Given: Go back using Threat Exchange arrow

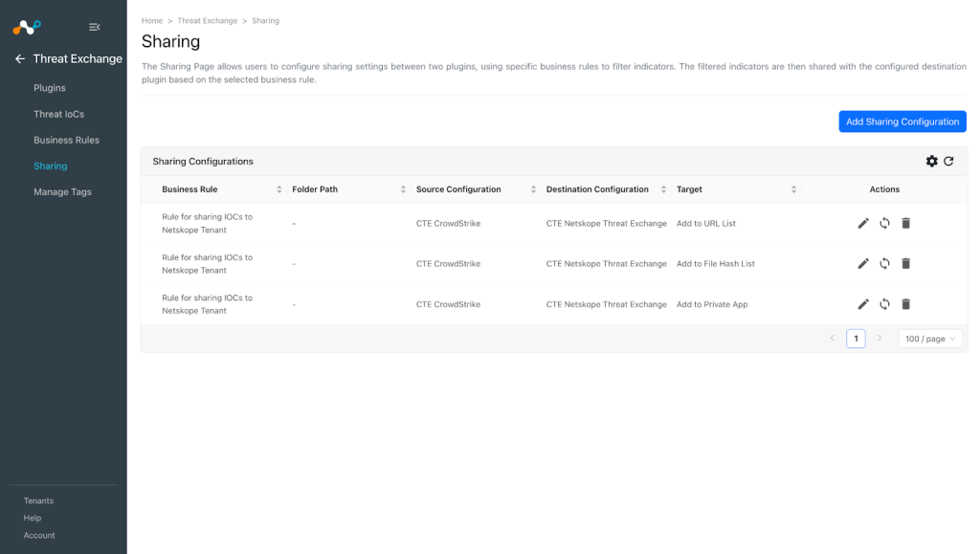Looking at the screenshot, I should (x=20, y=58).
